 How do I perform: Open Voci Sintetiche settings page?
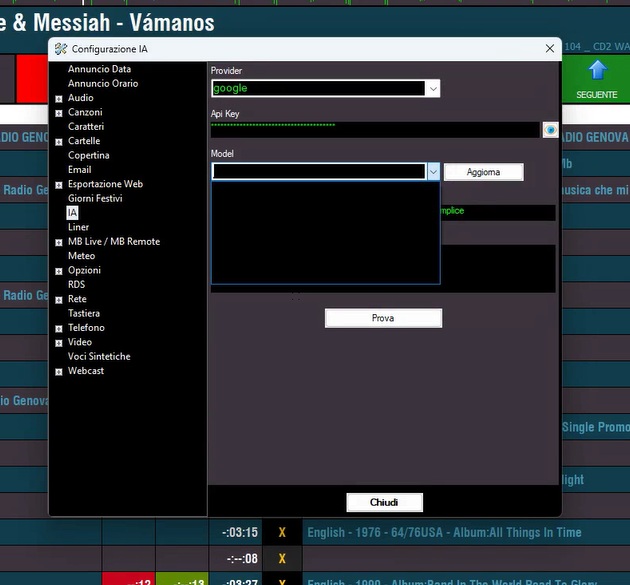point(99,356)
